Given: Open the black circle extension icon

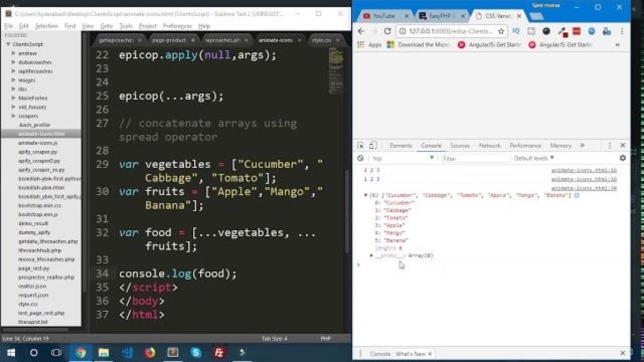Looking at the screenshot, I should [546, 31].
